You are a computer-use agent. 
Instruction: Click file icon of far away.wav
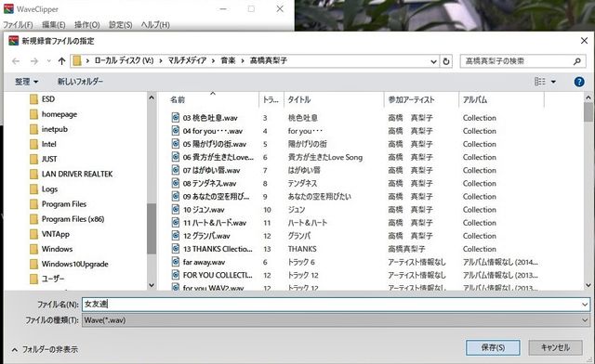pos(176,262)
